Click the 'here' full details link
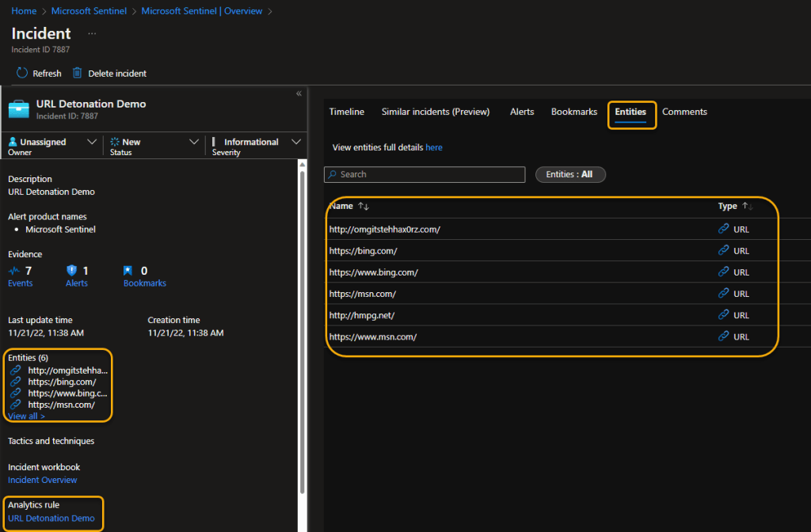The width and height of the screenshot is (811, 532). point(434,147)
